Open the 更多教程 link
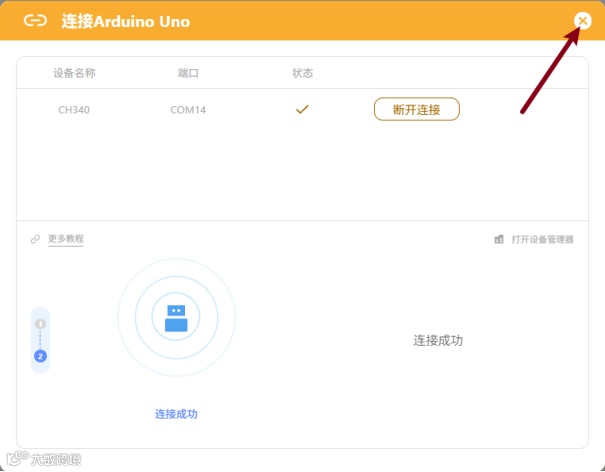 pos(66,239)
